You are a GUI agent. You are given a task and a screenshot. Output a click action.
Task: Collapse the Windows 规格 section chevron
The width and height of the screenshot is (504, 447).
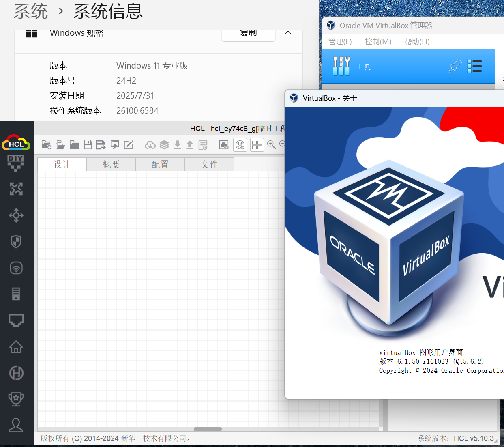coord(288,33)
